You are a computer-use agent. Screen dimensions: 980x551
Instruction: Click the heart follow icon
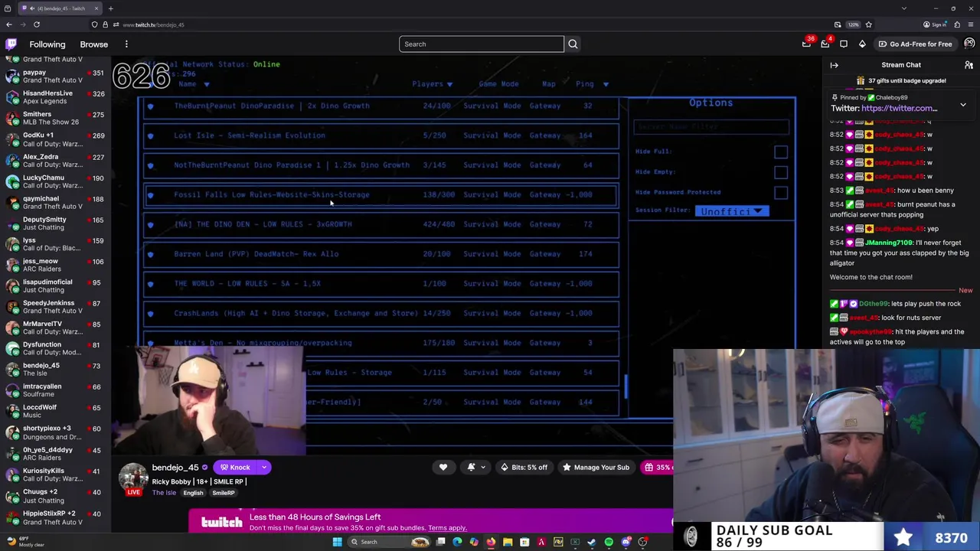tap(443, 467)
